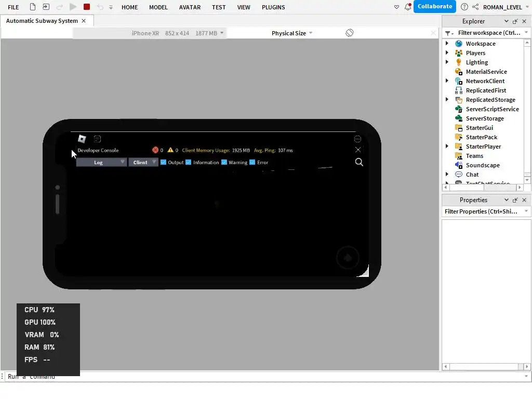Screen dimensions: 532x399
Task: Toggle the Error checkbox
Action: tap(252, 162)
